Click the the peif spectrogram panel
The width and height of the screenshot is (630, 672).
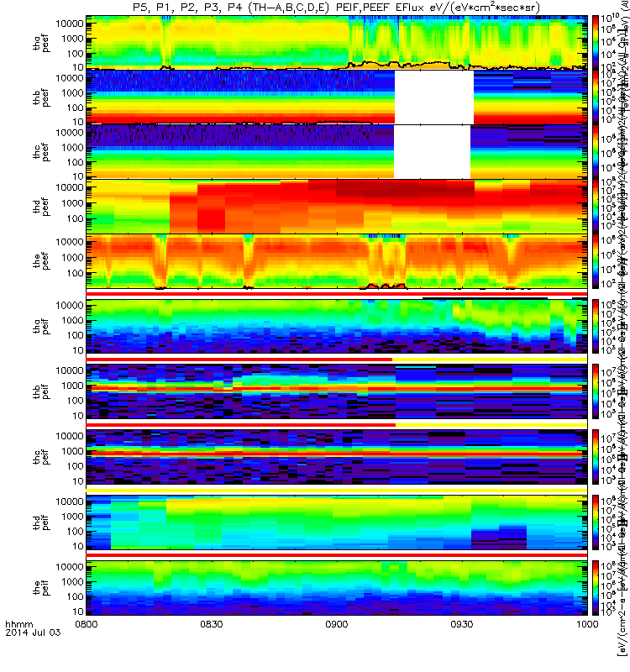click(337, 587)
